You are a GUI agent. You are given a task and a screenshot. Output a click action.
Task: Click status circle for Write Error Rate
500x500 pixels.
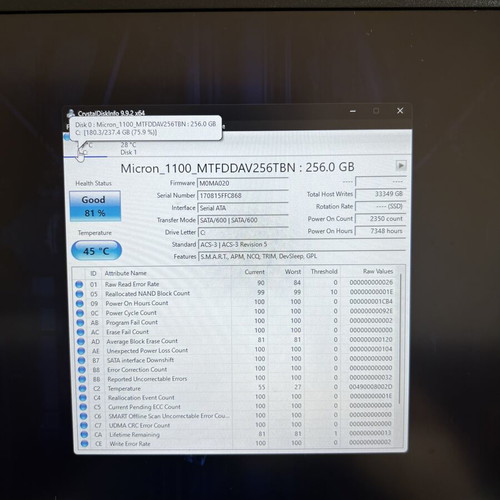(x=84, y=444)
